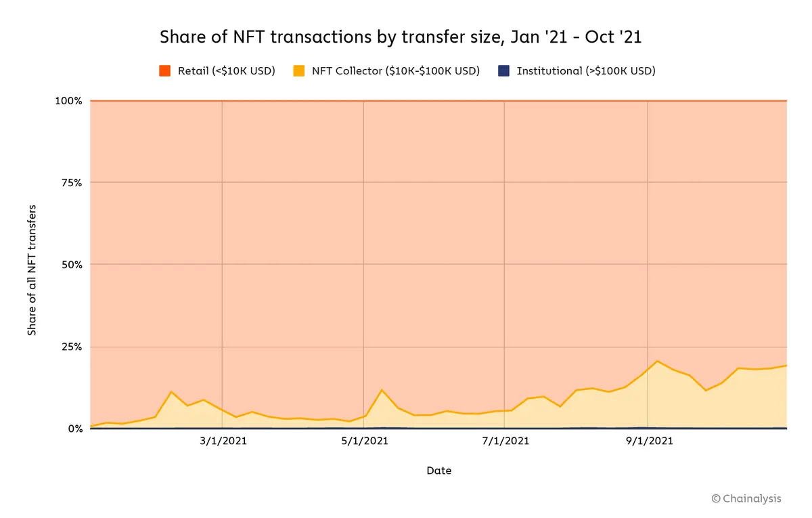Click the "Date" x-axis title
This screenshot has height=518, width=812.
(438, 471)
